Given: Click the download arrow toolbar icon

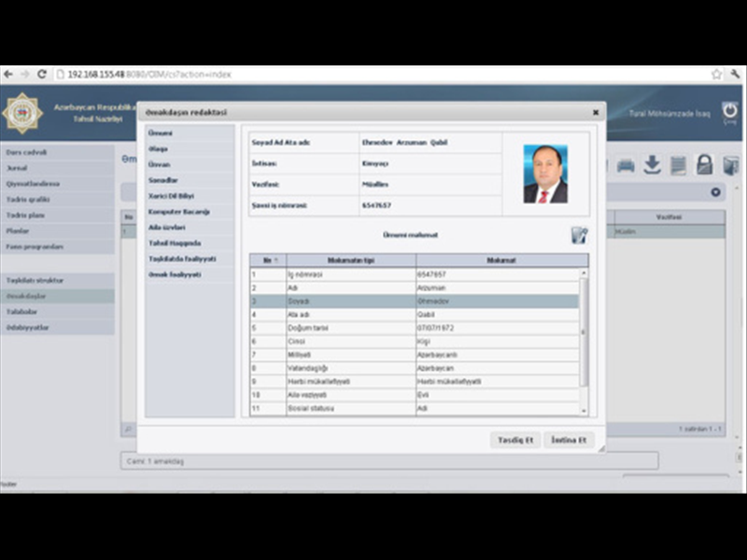Looking at the screenshot, I should pos(652,165).
